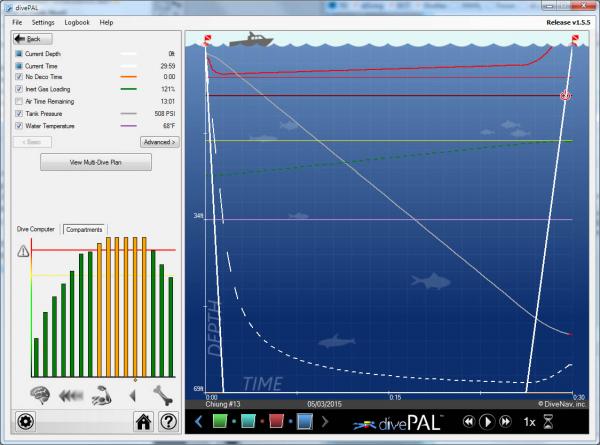Screen dimensions: 600x445
Task: Select the red dive swatch
Action: pyautogui.click(x=276, y=422)
